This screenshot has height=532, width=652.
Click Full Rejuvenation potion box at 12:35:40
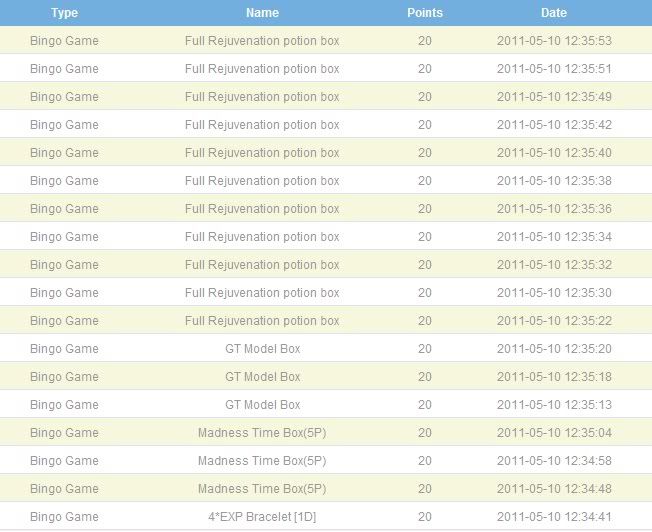click(x=262, y=153)
